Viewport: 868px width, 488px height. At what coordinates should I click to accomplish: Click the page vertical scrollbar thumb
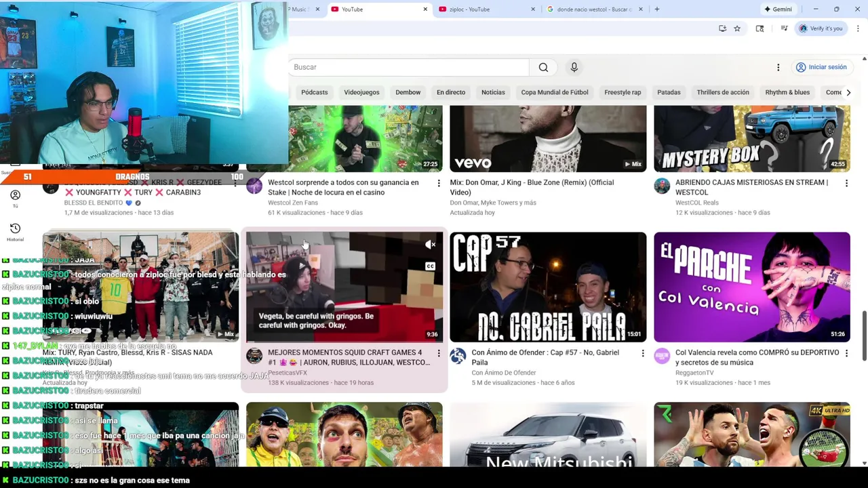pos(864,335)
